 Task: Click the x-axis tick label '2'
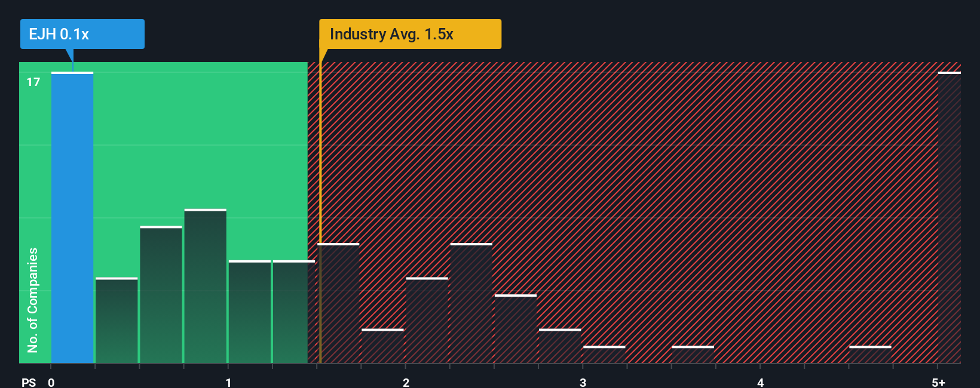click(406, 383)
